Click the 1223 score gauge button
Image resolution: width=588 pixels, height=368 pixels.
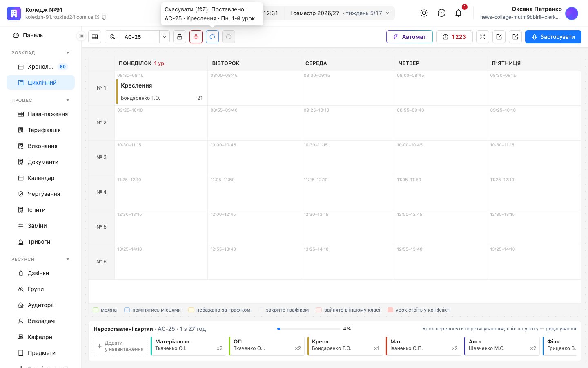pyautogui.click(x=454, y=37)
